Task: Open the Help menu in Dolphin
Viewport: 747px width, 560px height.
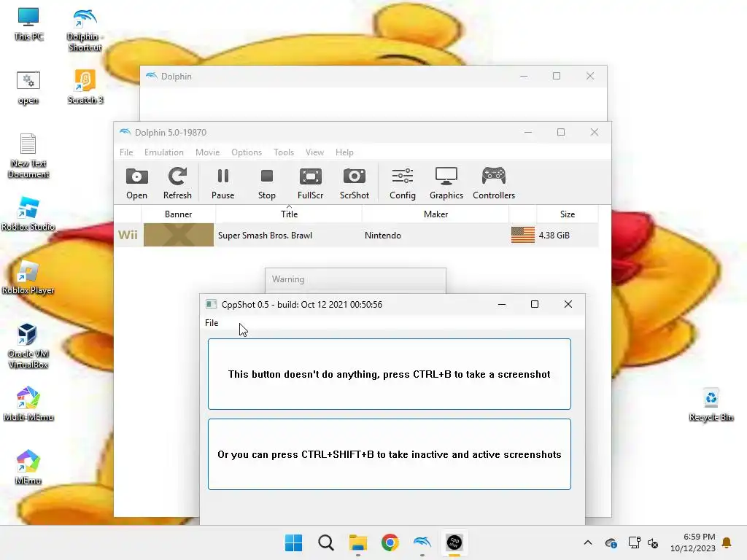Action: (x=344, y=152)
